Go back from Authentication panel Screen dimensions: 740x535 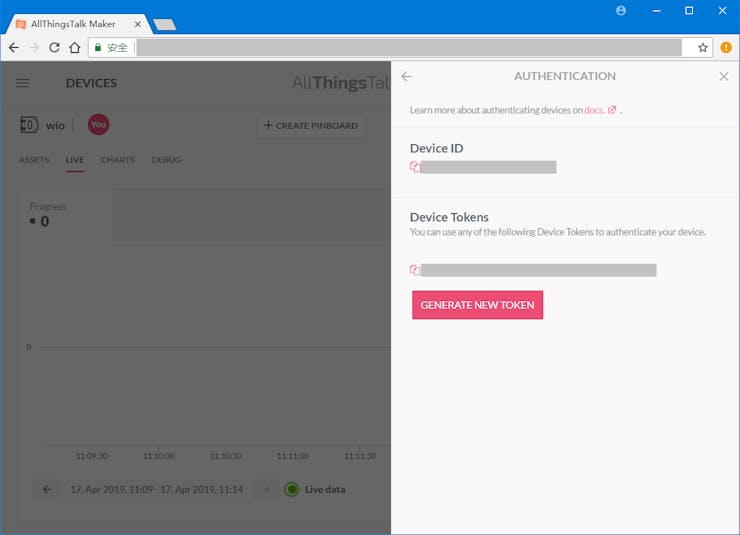coord(406,76)
